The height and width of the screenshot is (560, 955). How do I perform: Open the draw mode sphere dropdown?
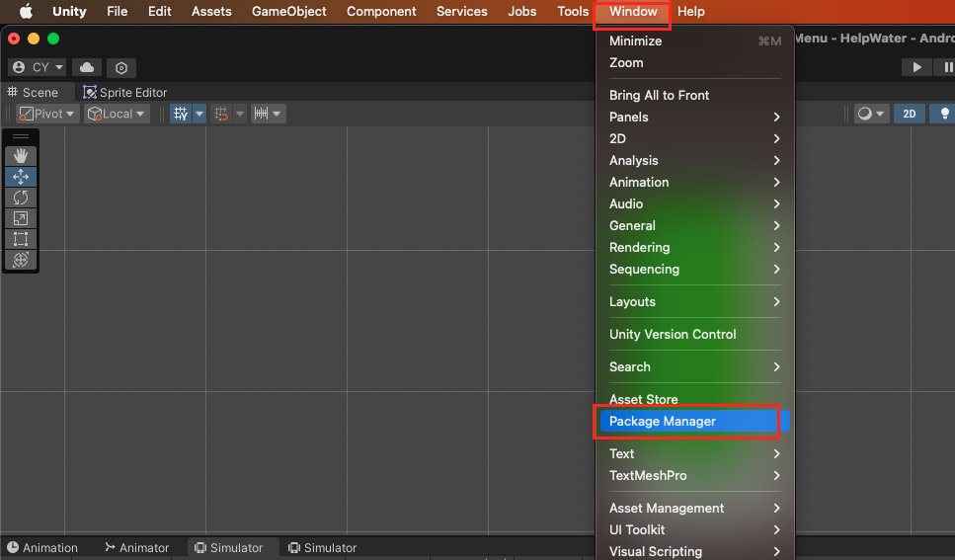[x=871, y=114]
